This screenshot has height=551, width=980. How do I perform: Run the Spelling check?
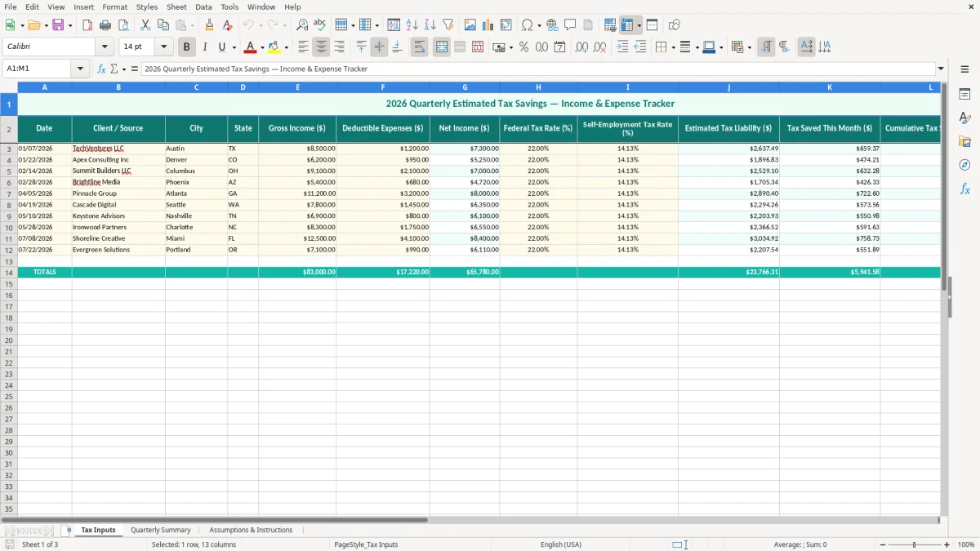click(x=320, y=25)
